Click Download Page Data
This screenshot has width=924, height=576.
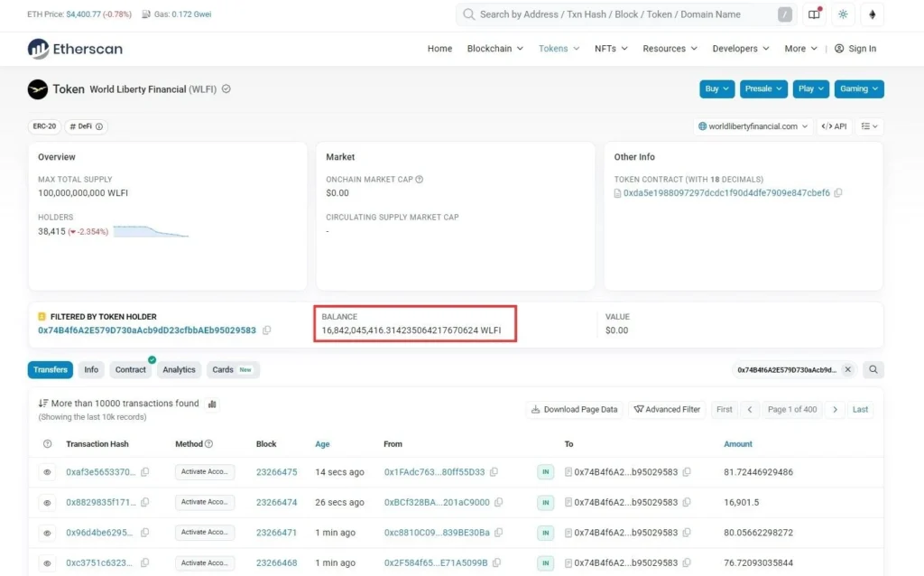click(574, 409)
